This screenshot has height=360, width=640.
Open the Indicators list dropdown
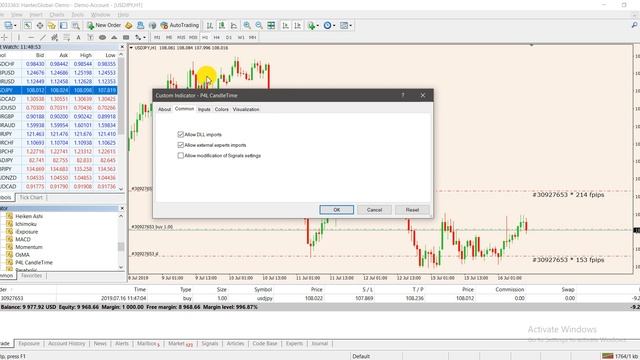pyautogui.click(x=313, y=25)
